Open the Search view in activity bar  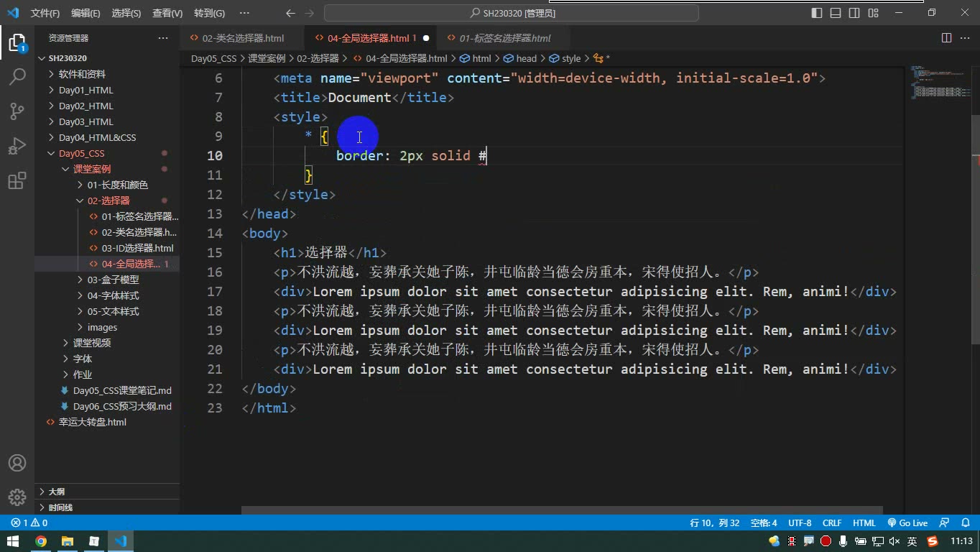tap(17, 76)
